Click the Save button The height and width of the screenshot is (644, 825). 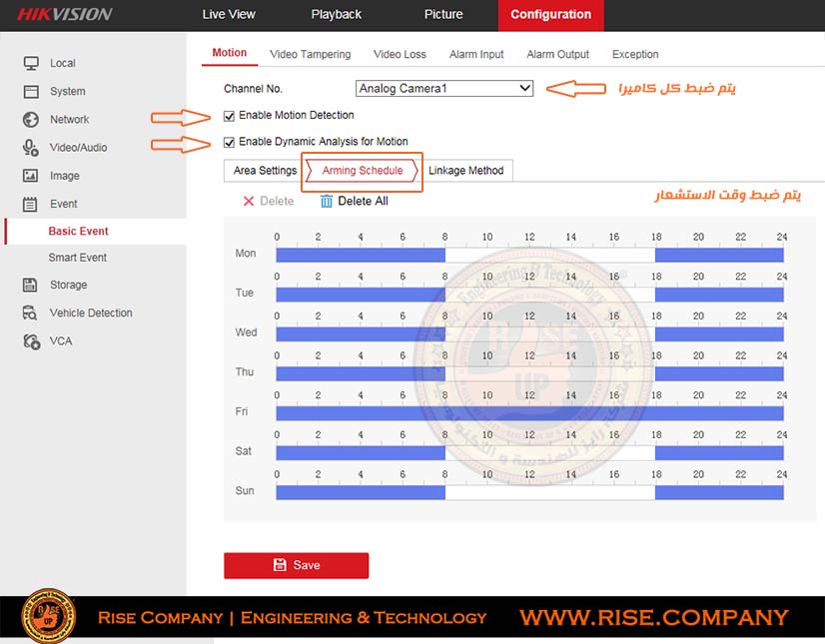tap(297, 565)
